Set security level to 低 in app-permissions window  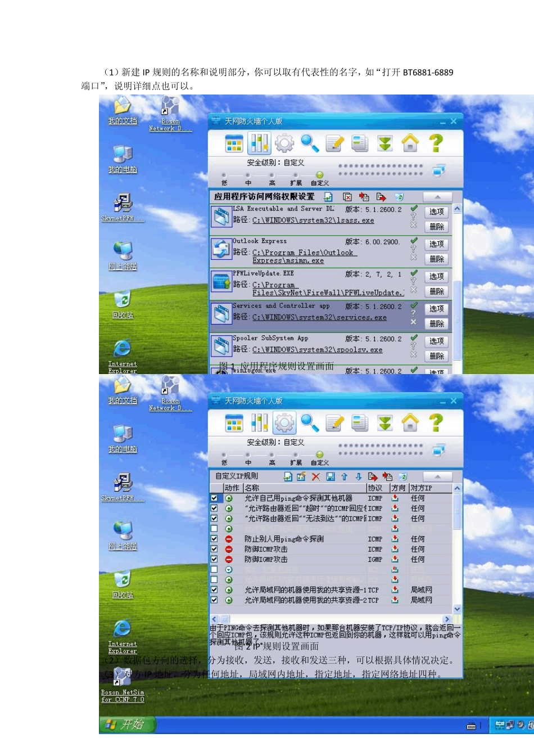pyautogui.click(x=224, y=175)
